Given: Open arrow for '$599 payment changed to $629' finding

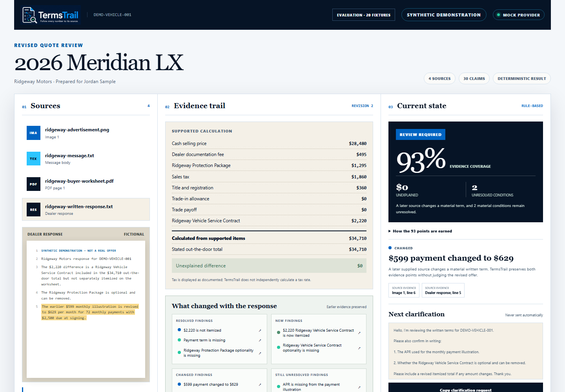Looking at the screenshot, I should coord(260,385).
